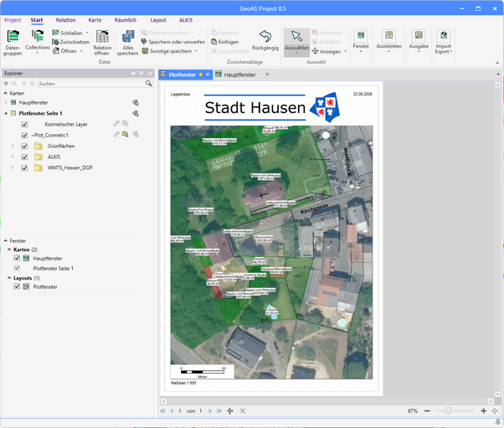Viewport: 504px width, 428px height.
Task: Open document tabs overflow dropdown arrow
Action: [x=498, y=75]
